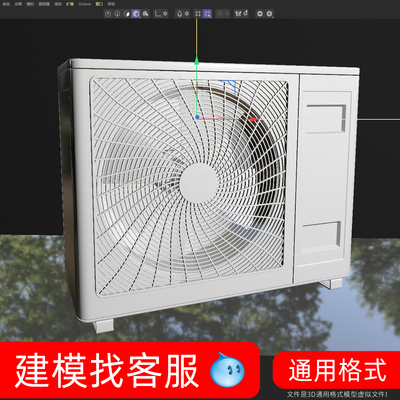Open the 渲染 menu
This screenshot has height=400, width=400.
coord(58,4)
